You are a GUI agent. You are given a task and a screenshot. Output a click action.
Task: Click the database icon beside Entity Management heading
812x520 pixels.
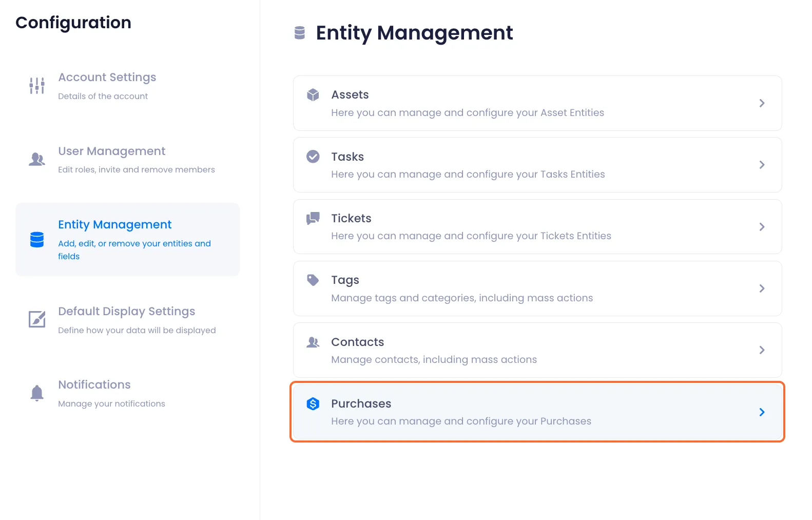[300, 33]
